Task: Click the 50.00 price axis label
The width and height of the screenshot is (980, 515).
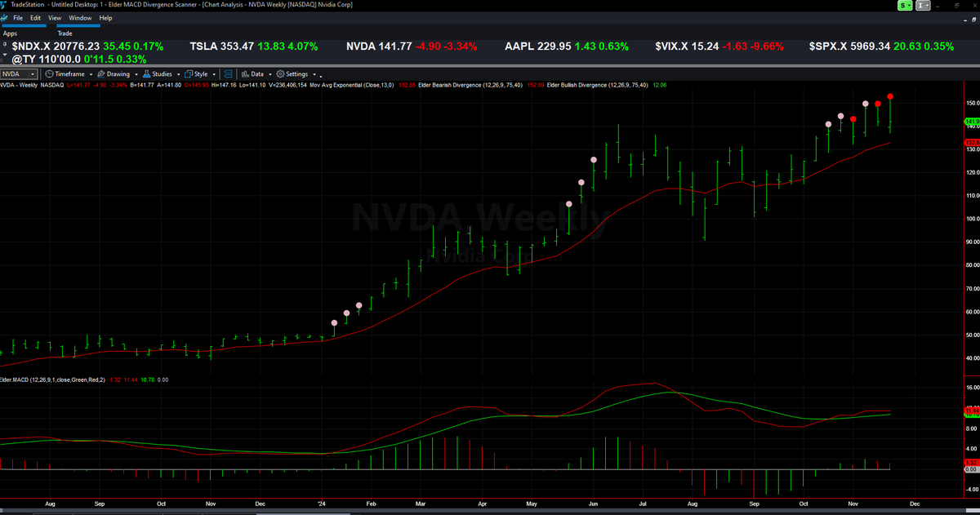Action: [972, 335]
